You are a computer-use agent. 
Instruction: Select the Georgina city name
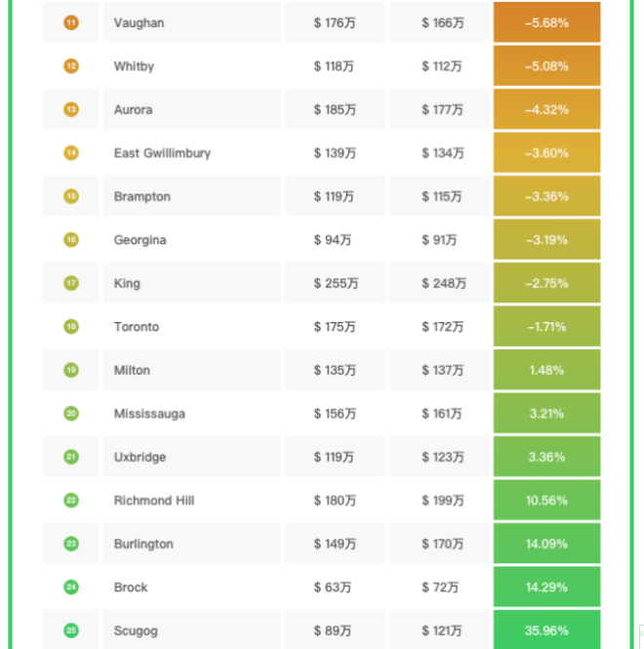tap(141, 240)
